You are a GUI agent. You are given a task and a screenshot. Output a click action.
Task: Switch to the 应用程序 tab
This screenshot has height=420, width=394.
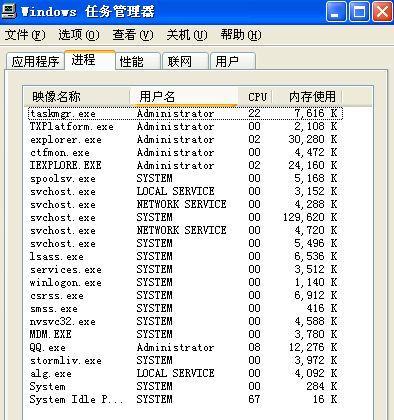point(35,61)
